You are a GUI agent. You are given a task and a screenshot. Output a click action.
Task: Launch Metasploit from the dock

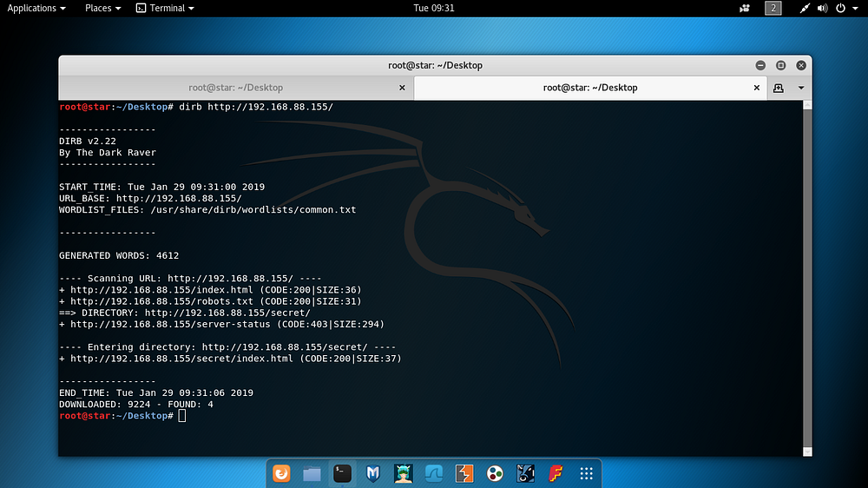(x=372, y=473)
